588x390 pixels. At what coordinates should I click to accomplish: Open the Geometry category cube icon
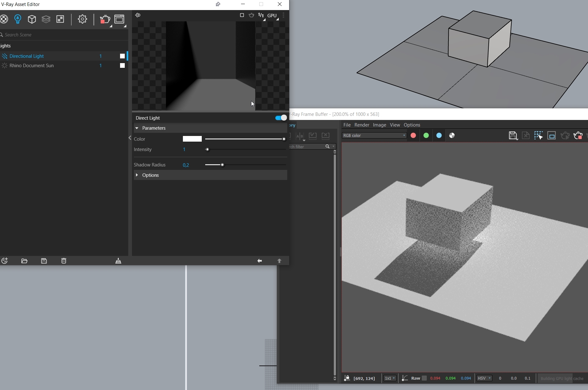pos(32,19)
